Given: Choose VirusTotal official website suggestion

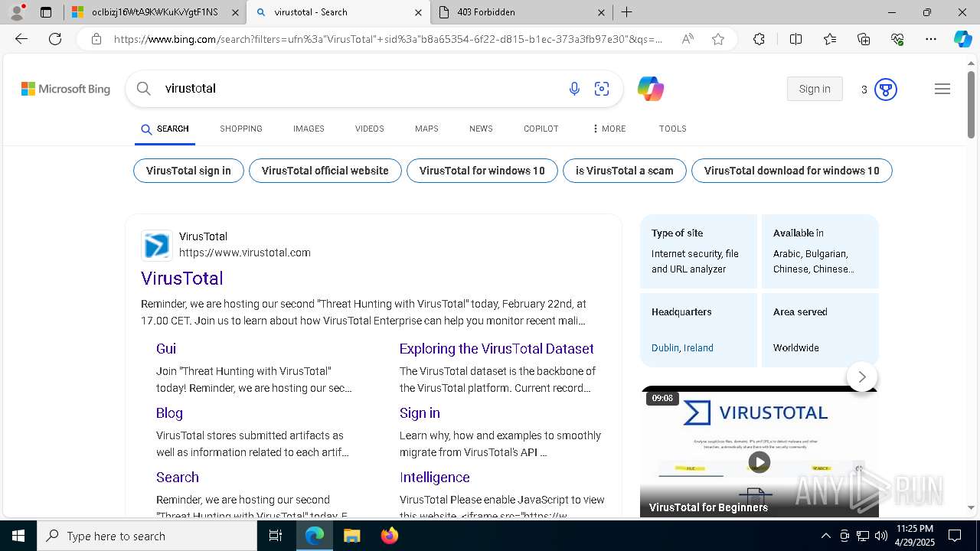Looking at the screenshot, I should coord(325,171).
